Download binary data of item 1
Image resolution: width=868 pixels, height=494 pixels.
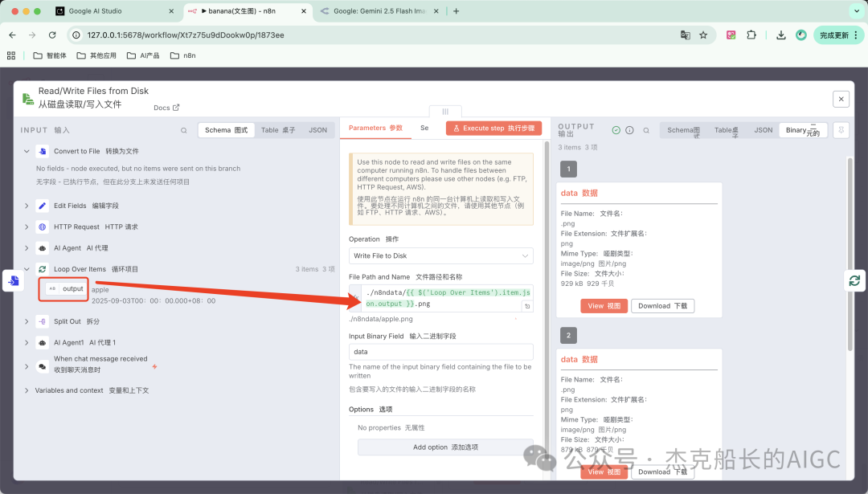point(662,306)
